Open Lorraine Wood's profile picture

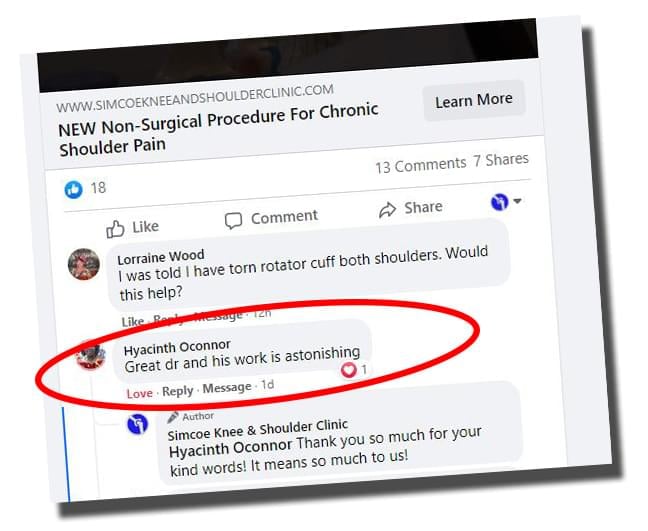84,264
